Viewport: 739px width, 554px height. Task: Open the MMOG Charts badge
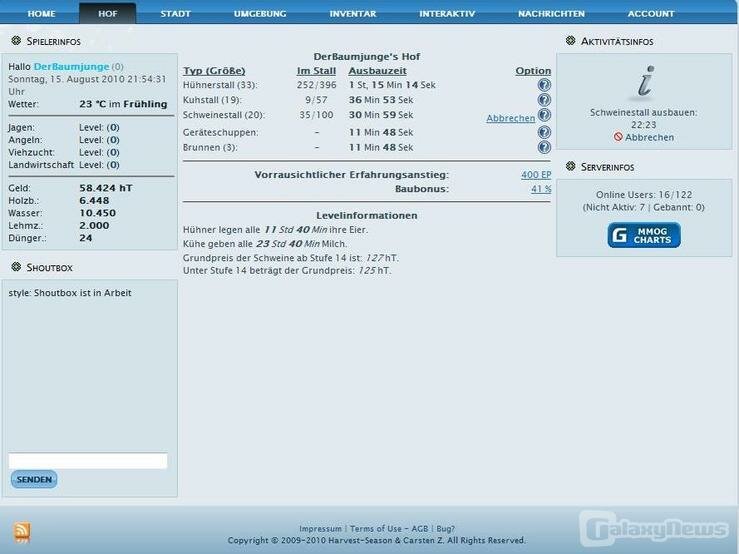click(644, 235)
